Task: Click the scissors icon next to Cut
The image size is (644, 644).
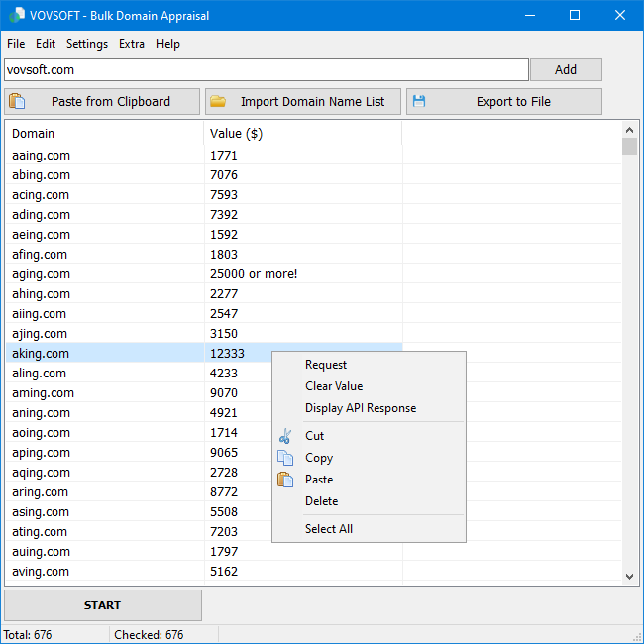Action: tap(285, 436)
